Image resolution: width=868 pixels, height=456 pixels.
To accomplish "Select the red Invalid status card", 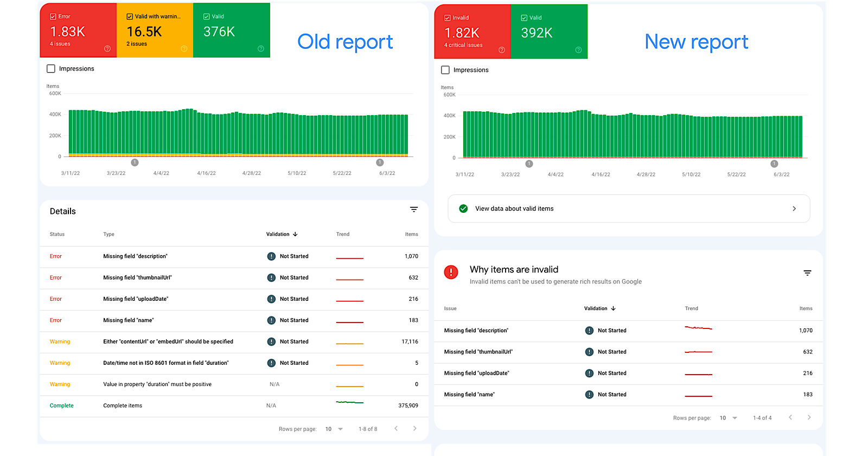I will point(472,33).
